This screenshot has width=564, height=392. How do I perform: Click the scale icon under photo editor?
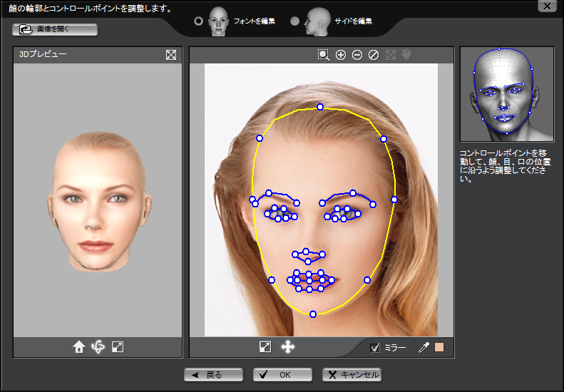point(265,347)
